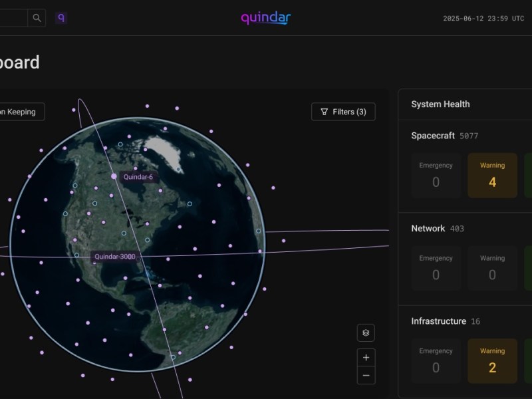Click the Quindar logo in header

pos(265,18)
